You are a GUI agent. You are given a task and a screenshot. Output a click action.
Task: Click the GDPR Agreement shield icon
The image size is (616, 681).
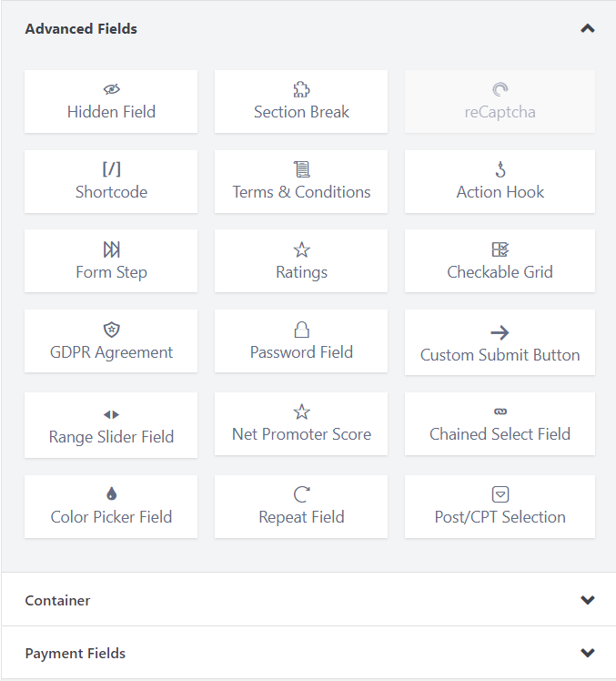pos(111,330)
